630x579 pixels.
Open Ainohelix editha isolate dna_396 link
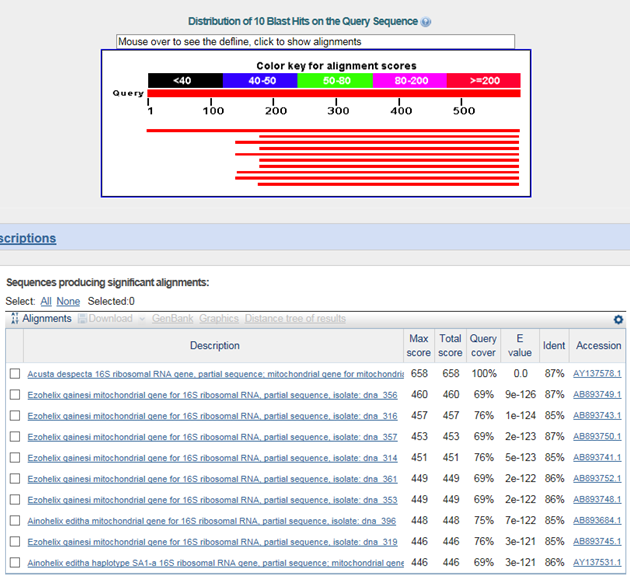tap(211, 521)
